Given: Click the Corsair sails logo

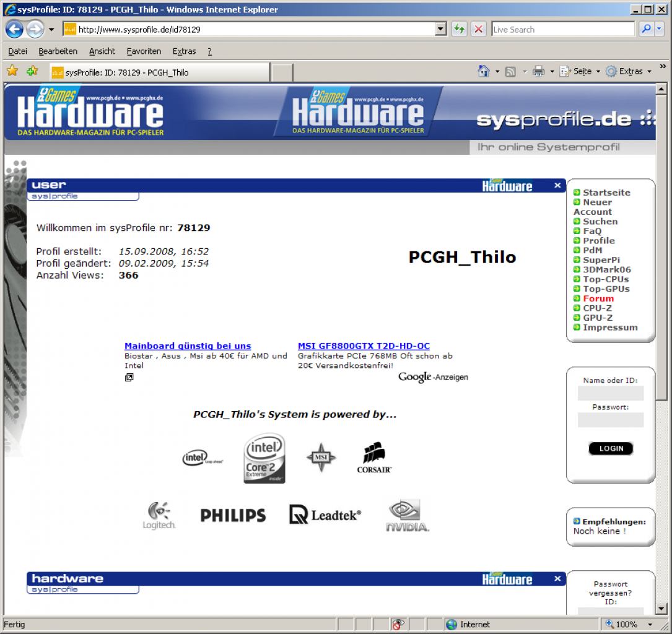Looking at the screenshot, I should (x=374, y=458).
